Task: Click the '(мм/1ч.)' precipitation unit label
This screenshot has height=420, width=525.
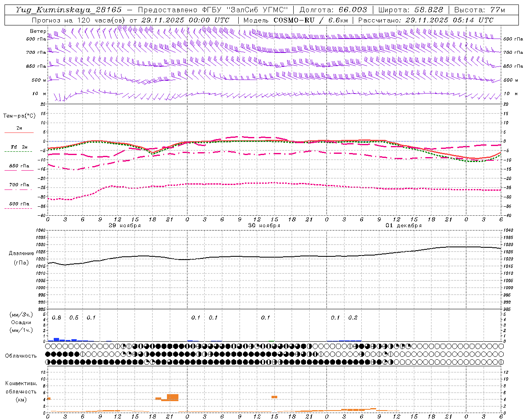Action: pyautogui.click(x=21, y=330)
